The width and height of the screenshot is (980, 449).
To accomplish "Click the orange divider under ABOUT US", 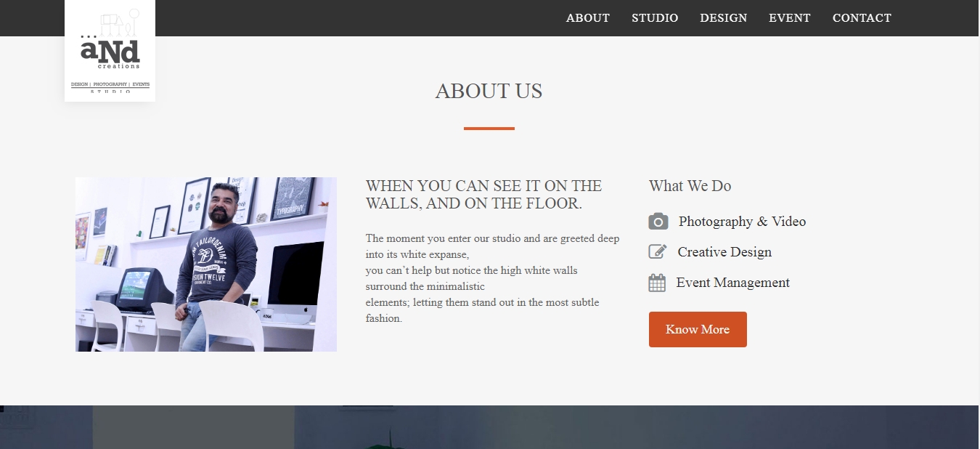I will tap(489, 129).
